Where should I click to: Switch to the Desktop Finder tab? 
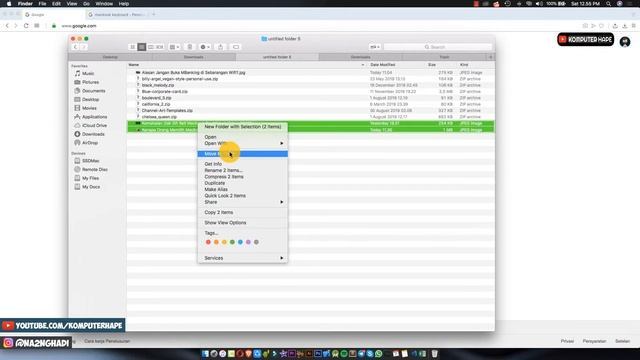(110, 57)
